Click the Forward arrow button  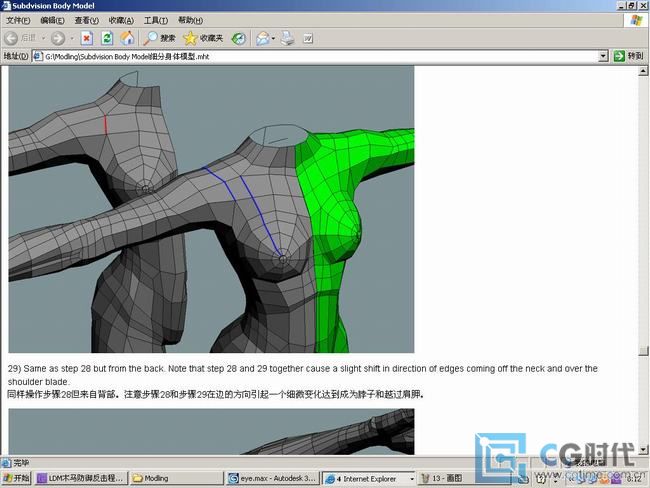point(58,38)
